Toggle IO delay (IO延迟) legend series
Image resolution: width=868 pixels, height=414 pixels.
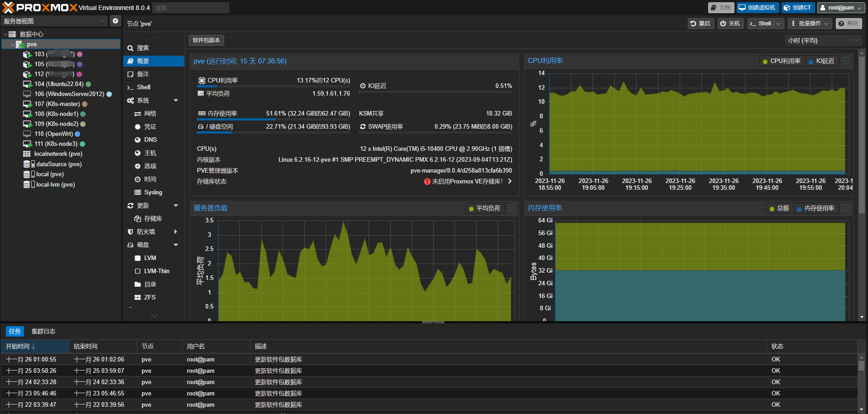pos(821,61)
